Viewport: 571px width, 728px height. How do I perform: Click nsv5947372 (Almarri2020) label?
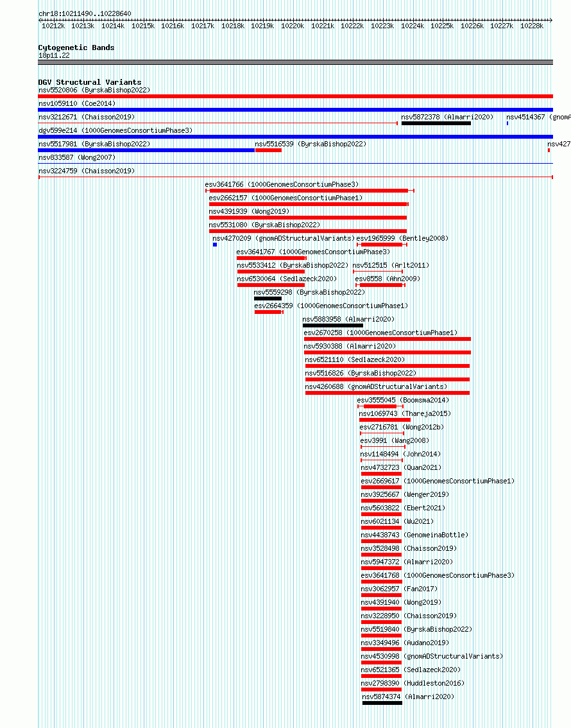407,561
